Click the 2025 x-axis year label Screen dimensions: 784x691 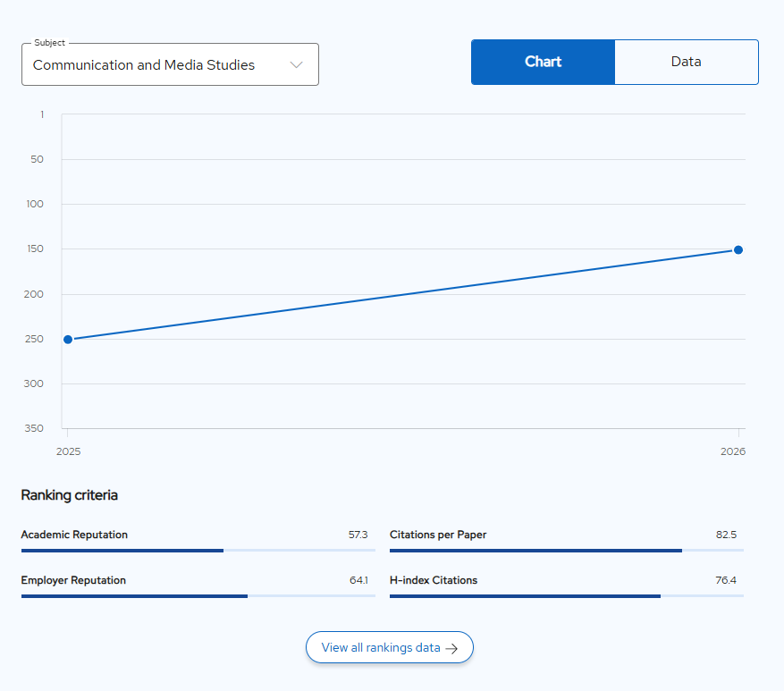click(x=68, y=452)
